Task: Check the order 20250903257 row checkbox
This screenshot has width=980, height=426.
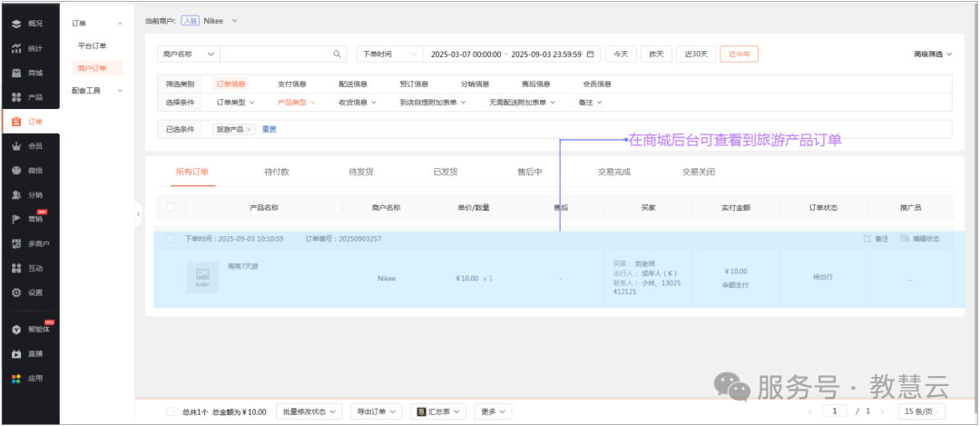Action: tap(170, 239)
